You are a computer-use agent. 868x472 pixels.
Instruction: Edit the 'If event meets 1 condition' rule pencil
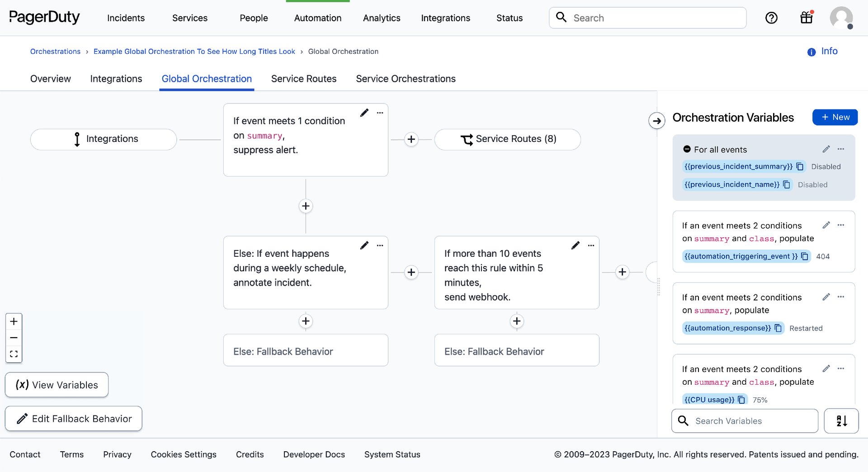[x=364, y=113]
